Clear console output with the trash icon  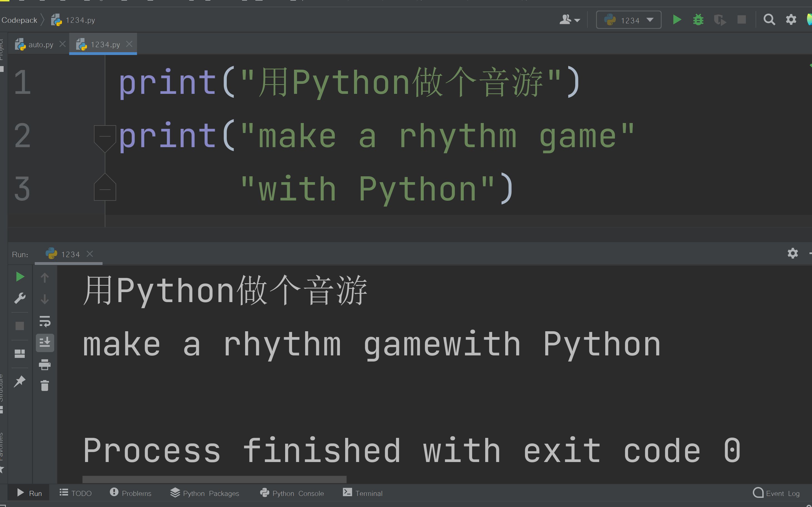pyautogui.click(x=45, y=385)
